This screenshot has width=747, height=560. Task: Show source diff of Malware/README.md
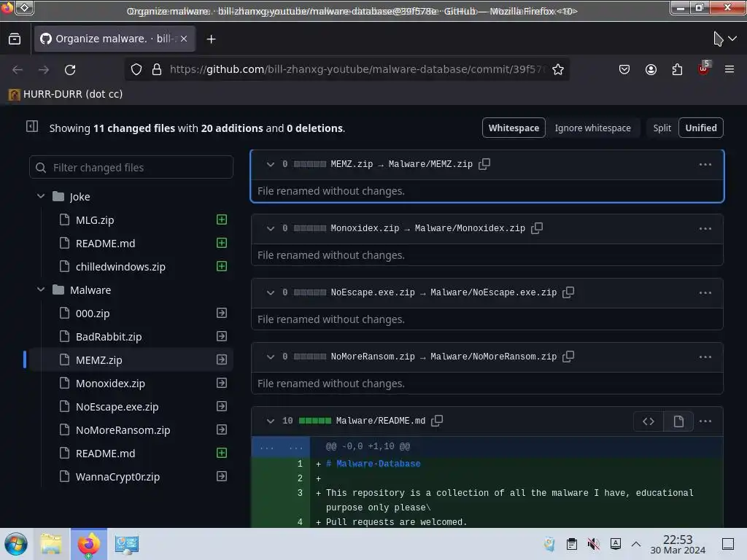click(649, 421)
